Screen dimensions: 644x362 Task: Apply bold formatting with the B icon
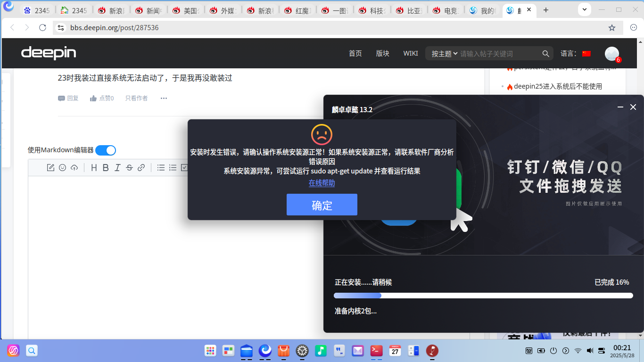(x=106, y=167)
